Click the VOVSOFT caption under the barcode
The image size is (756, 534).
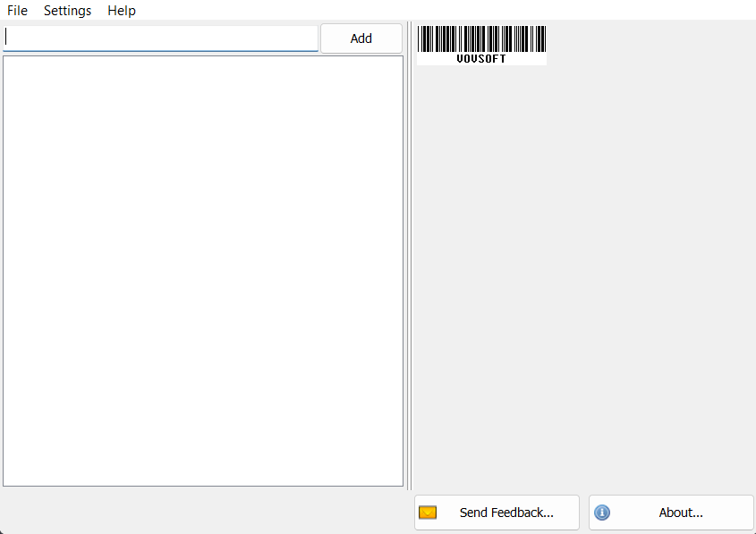click(481, 59)
